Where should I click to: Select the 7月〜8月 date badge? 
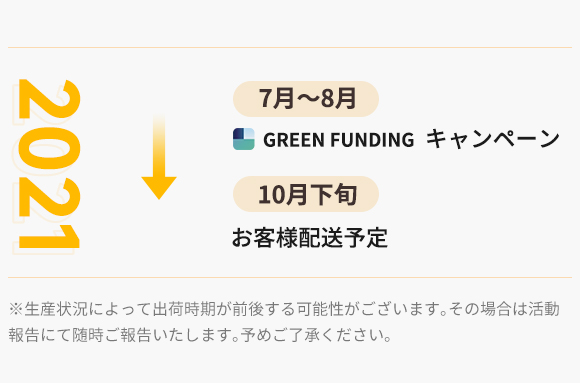pos(306,99)
